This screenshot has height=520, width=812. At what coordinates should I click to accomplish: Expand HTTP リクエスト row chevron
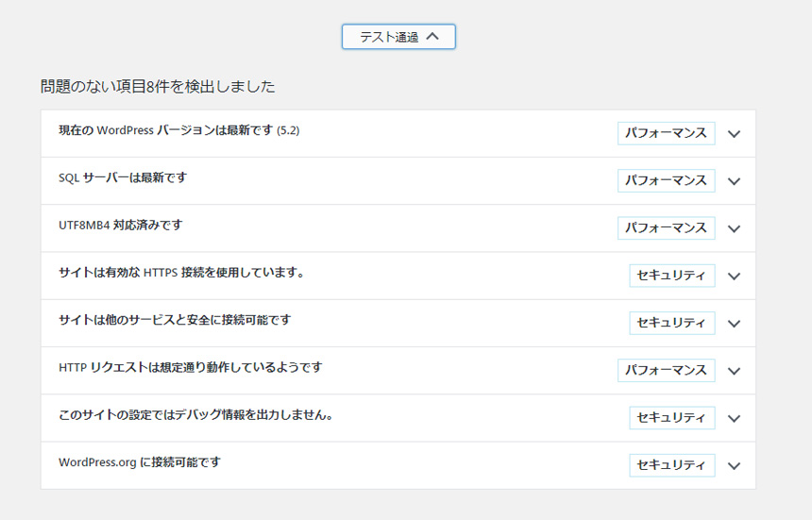tap(734, 371)
